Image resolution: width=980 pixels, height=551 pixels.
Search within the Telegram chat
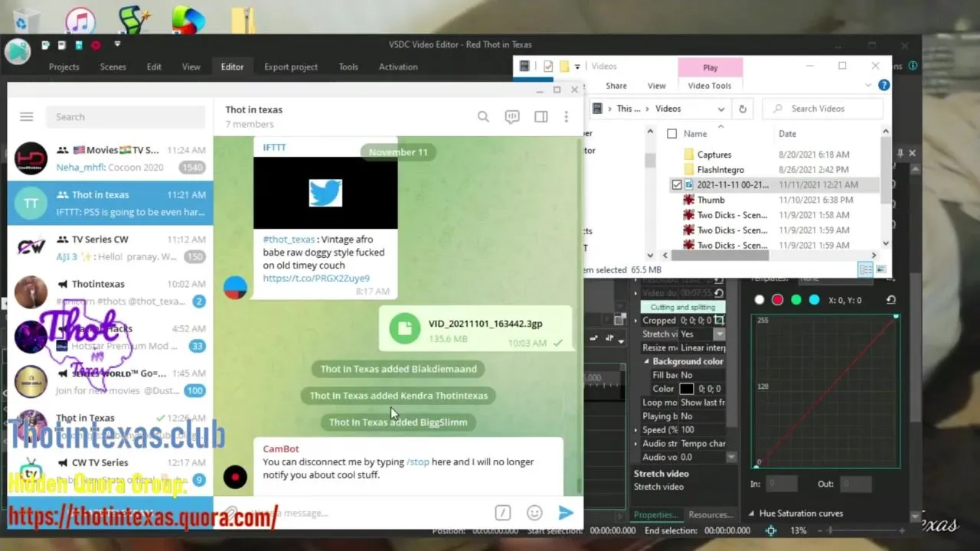(x=483, y=117)
